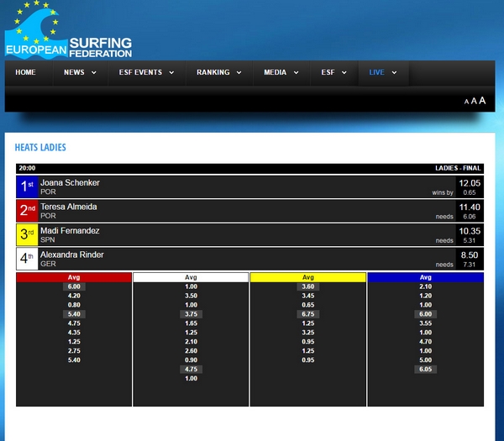Click Madi Fernandez's total 10.35
Viewport: 504px width, 441px height.
[470, 231]
